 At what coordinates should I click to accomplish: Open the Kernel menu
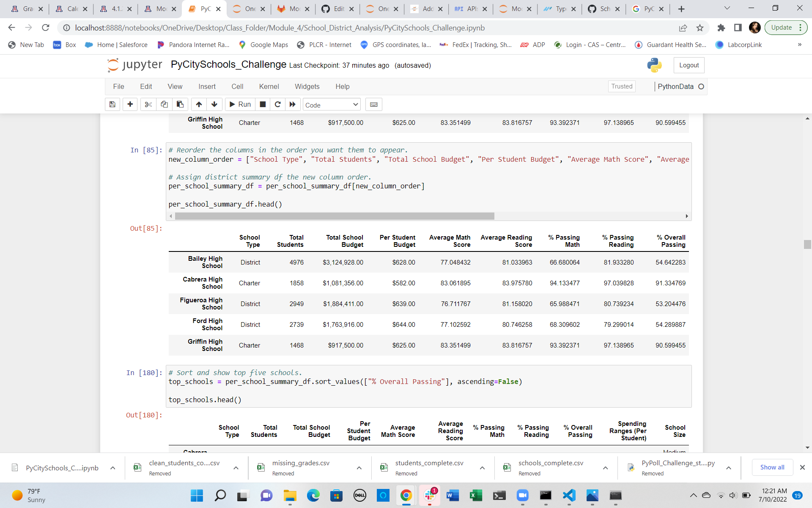269,86
